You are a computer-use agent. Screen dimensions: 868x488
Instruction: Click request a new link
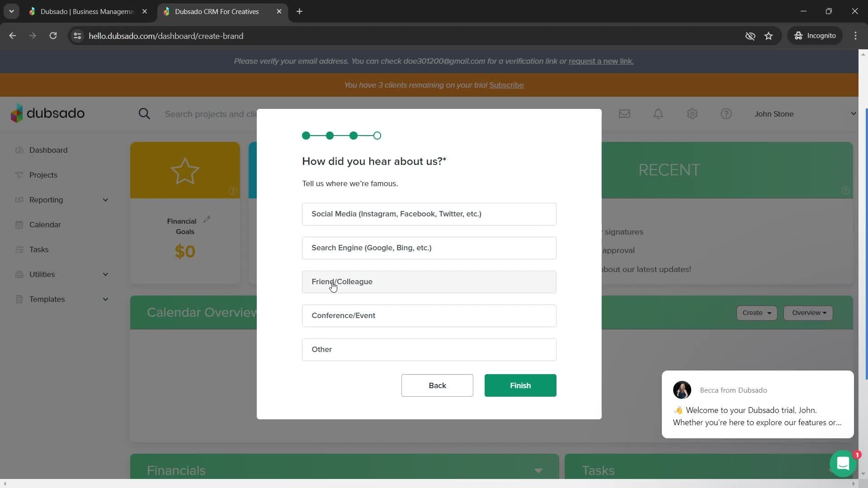pos(601,61)
